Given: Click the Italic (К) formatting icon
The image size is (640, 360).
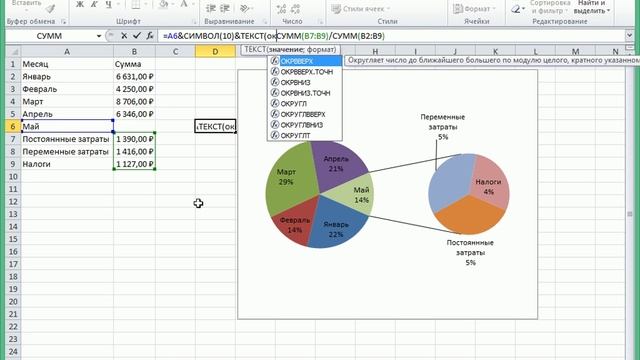Looking at the screenshot, I should tap(94, 5).
